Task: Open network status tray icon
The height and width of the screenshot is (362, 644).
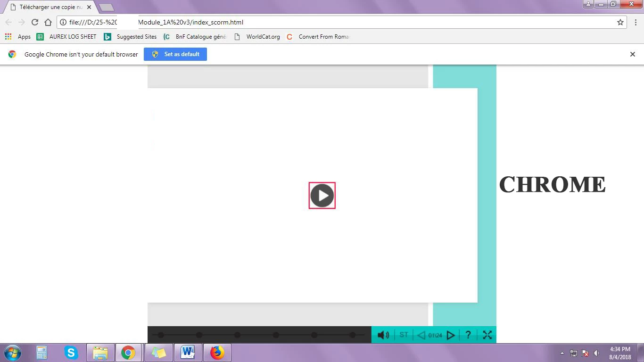Action: 574,353
